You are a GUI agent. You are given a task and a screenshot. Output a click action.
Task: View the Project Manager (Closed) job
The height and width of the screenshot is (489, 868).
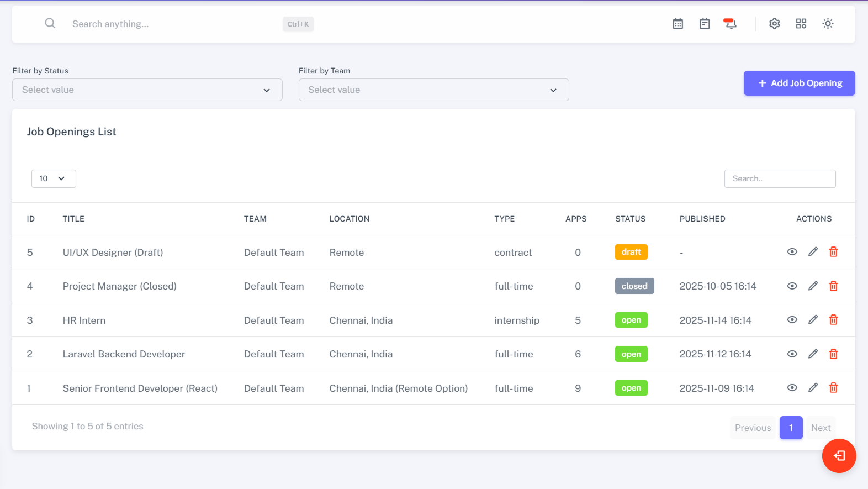[792, 286]
